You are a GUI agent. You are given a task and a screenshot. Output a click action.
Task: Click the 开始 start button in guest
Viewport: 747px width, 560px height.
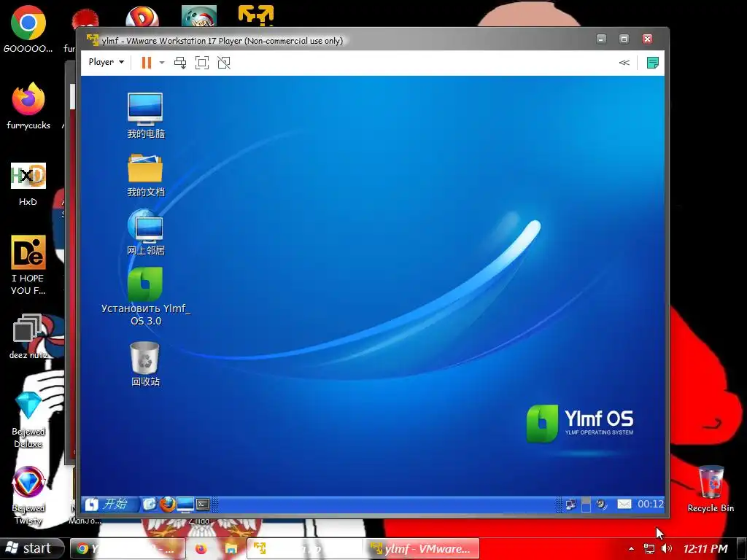click(110, 504)
